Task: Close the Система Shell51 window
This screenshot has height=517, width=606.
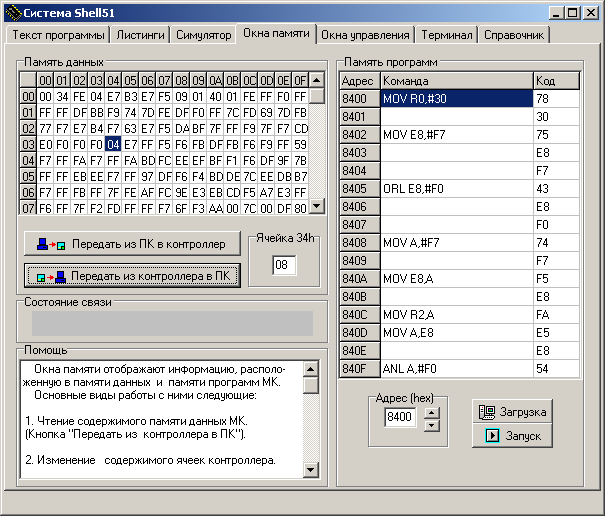Action: pos(591,13)
